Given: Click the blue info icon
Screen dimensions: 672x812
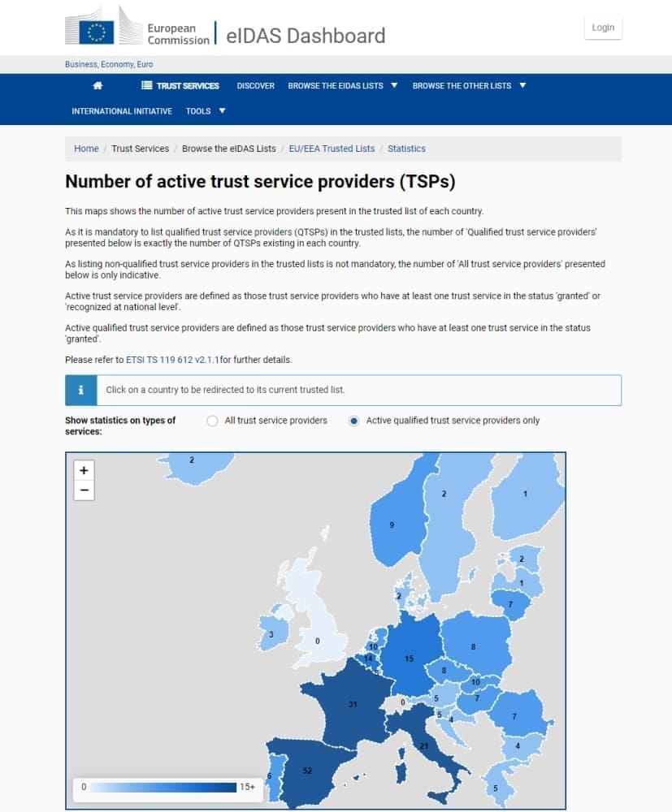Looking at the screenshot, I should [81, 390].
